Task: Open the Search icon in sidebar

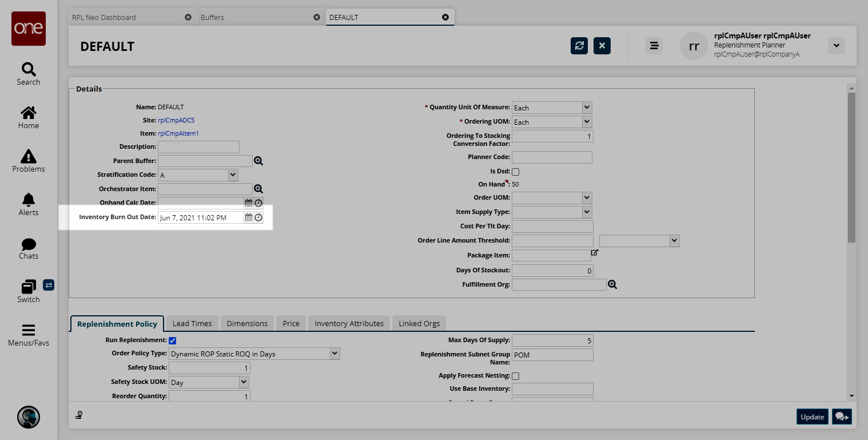Action: pyautogui.click(x=28, y=70)
